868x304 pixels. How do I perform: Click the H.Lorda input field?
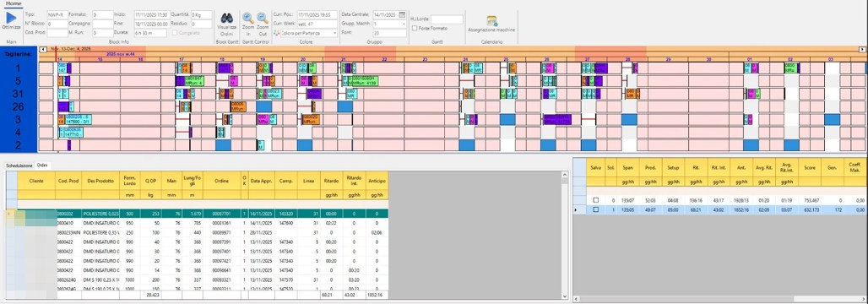coord(447,19)
